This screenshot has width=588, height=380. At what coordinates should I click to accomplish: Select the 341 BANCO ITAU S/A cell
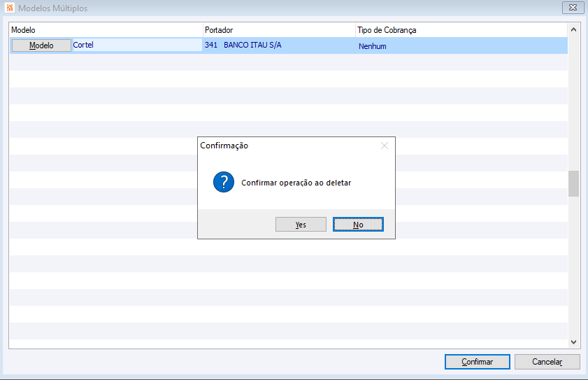tap(279, 45)
